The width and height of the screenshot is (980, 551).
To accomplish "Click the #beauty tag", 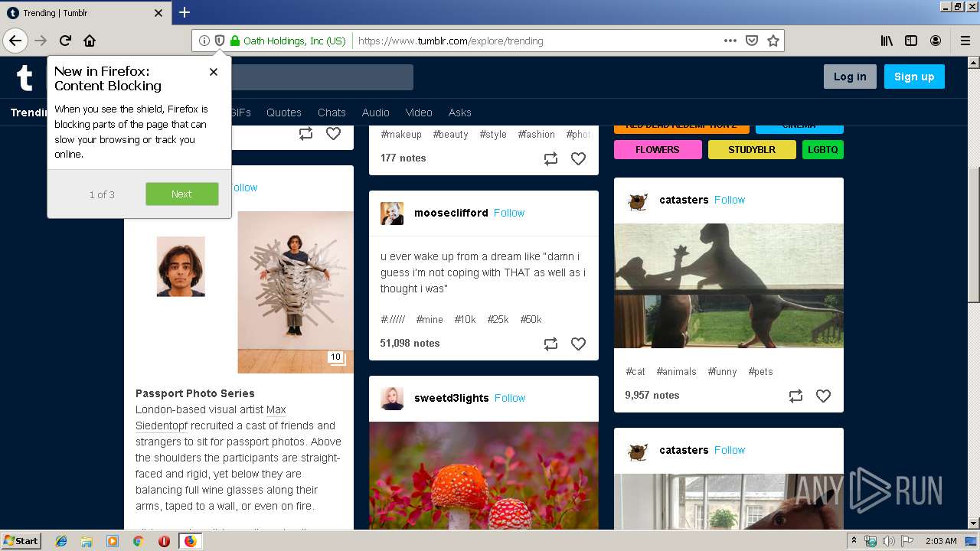I will [x=450, y=134].
